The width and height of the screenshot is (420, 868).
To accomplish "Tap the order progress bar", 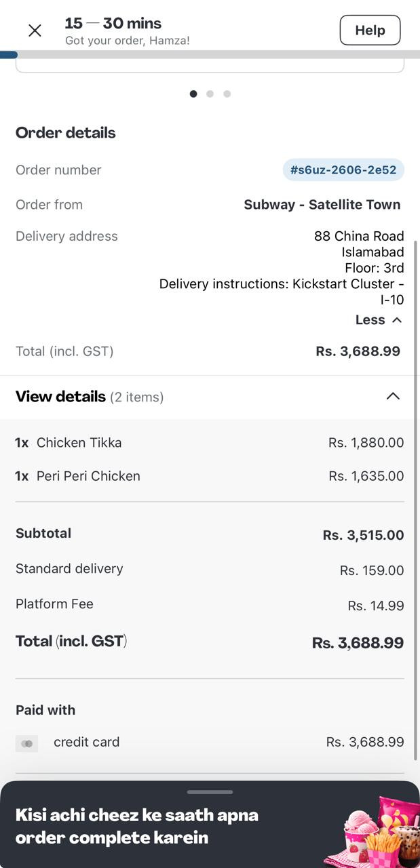I will point(210,54).
